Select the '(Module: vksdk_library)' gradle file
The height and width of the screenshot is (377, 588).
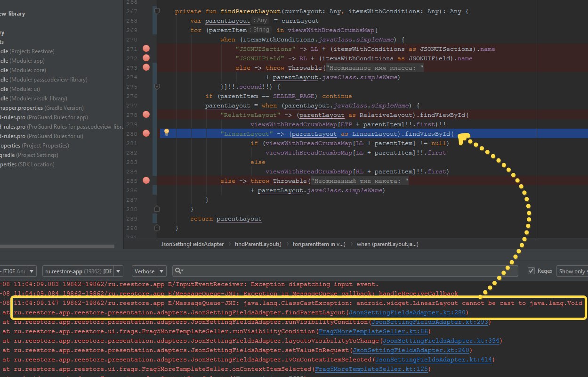(33, 98)
